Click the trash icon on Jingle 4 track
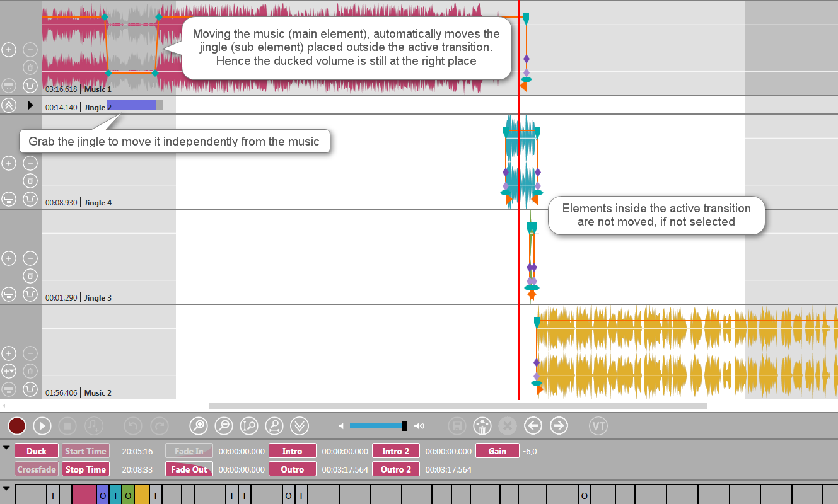Image resolution: width=838 pixels, height=504 pixels. coord(30,181)
